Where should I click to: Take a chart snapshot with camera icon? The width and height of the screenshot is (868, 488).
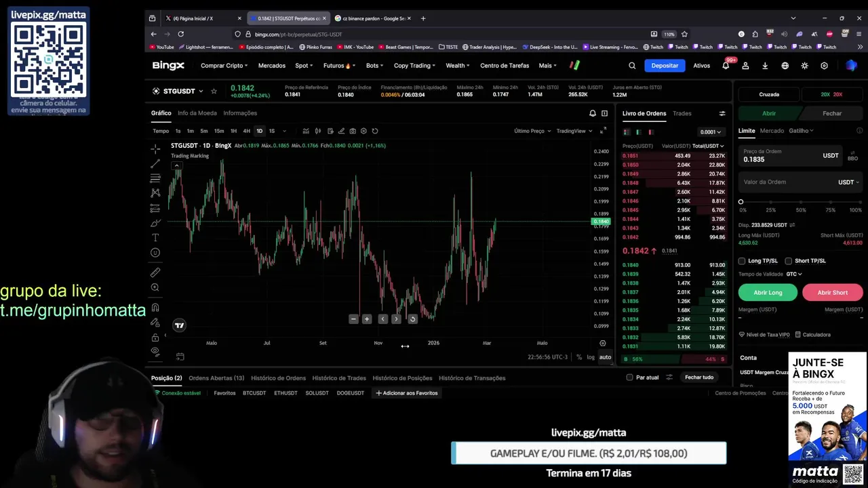click(x=353, y=131)
